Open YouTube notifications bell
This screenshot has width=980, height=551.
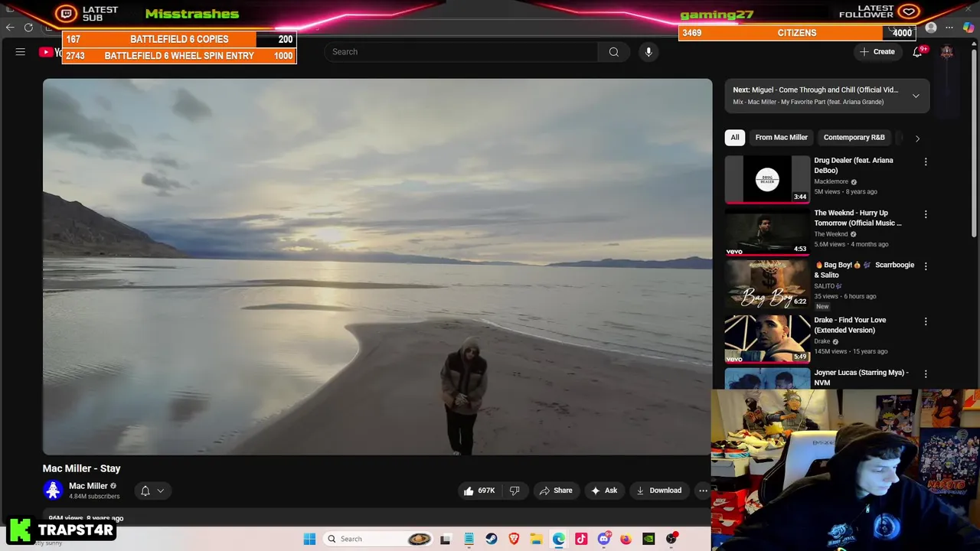click(x=917, y=52)
